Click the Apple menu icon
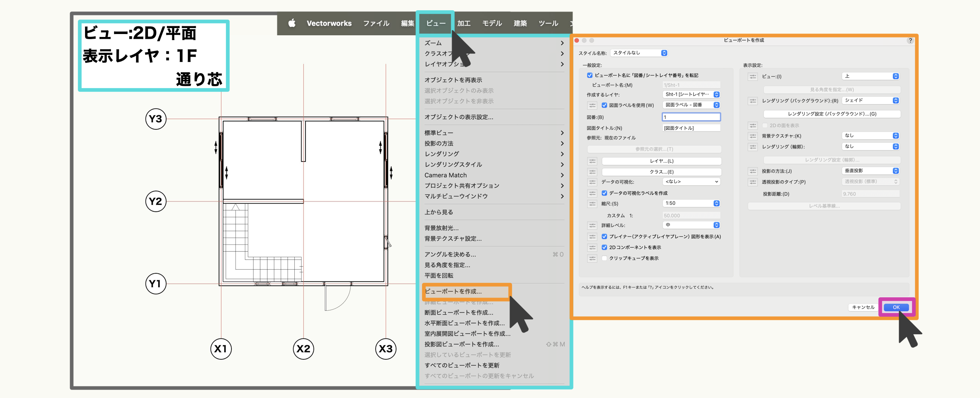 [292, 23]
